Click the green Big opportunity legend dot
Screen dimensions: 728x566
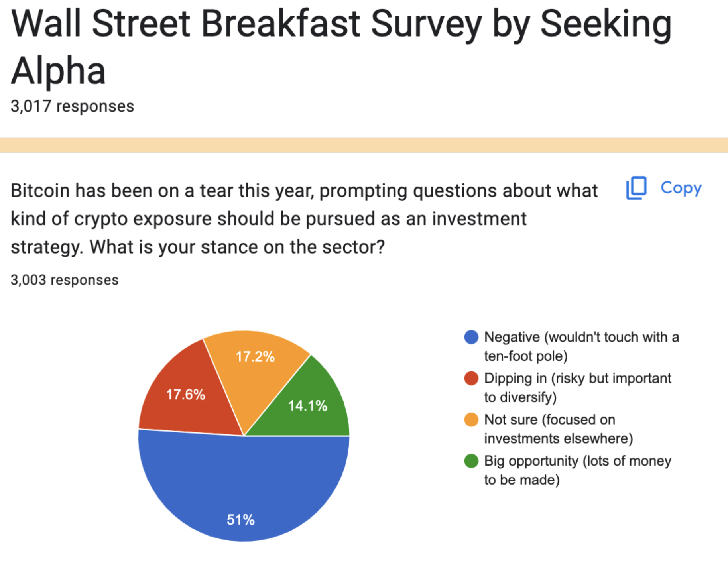tap(471, 461)
